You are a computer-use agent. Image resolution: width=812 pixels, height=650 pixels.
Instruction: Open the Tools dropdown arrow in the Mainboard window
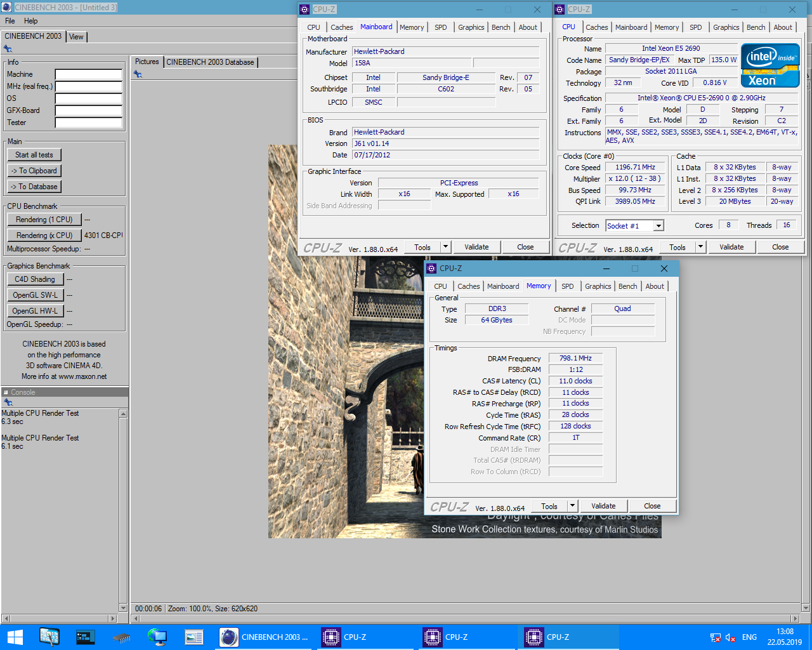(x=445, y=247)
